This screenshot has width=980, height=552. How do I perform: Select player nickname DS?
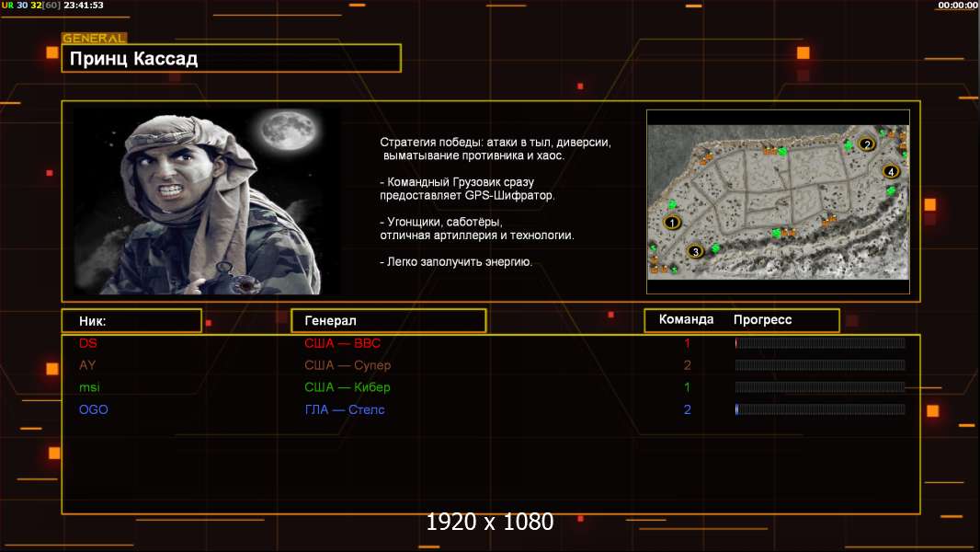pos(88,343)
